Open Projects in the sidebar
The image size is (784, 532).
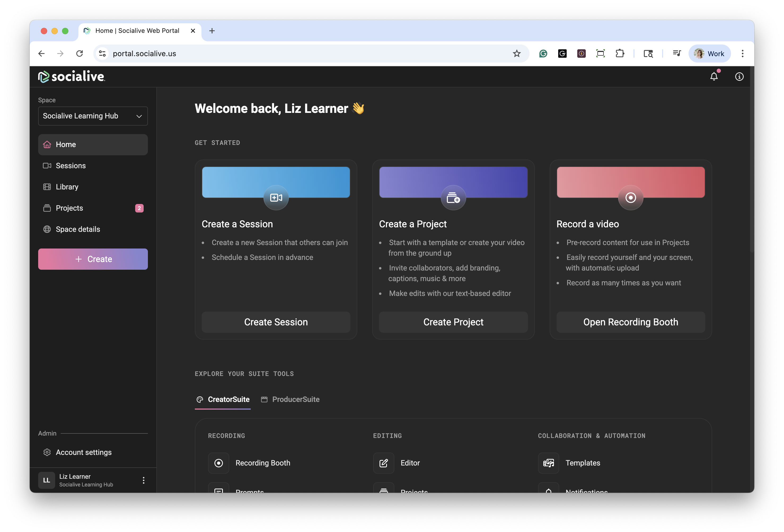click(x=69, y=208)
